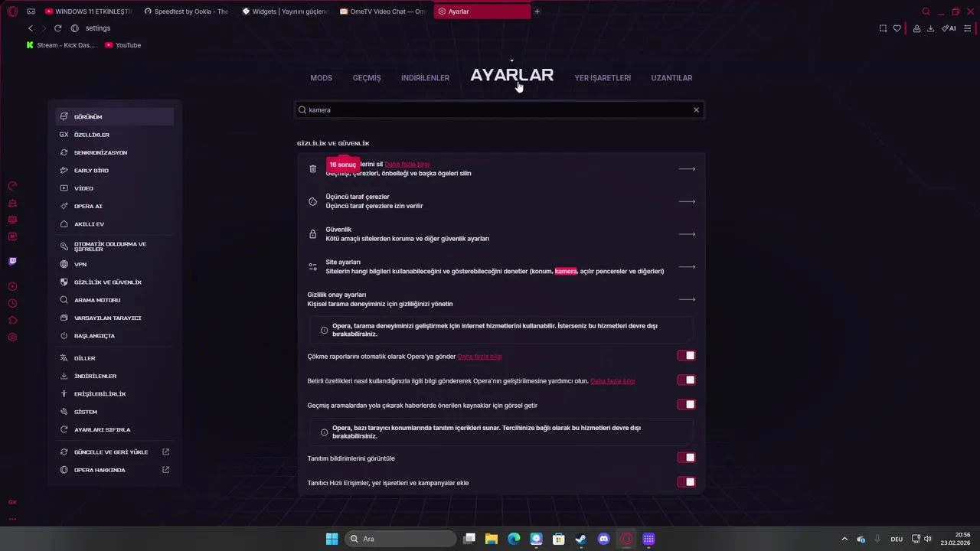Screen dimensions: 980x551
Task: Select the Speedtest by Ookla tab
Action: (188, 11)
